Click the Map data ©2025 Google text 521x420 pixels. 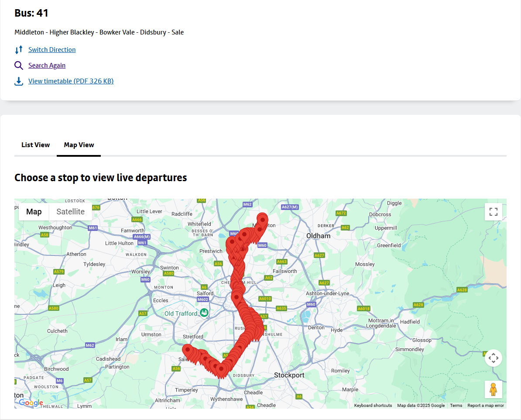(x=421, y=405)
